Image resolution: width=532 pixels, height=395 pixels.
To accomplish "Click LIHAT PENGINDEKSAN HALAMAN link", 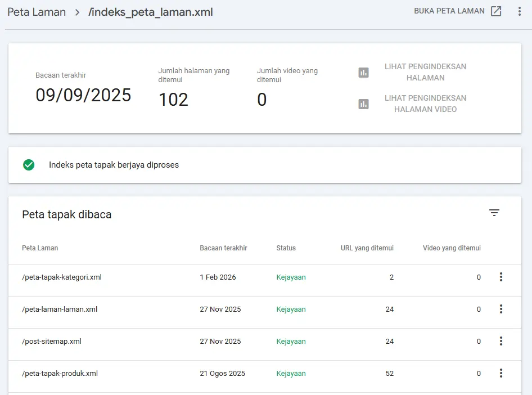I will 425,72.
